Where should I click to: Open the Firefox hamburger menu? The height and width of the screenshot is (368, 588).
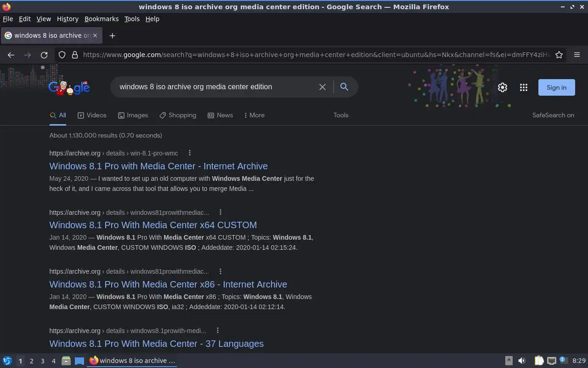point(577,55)
